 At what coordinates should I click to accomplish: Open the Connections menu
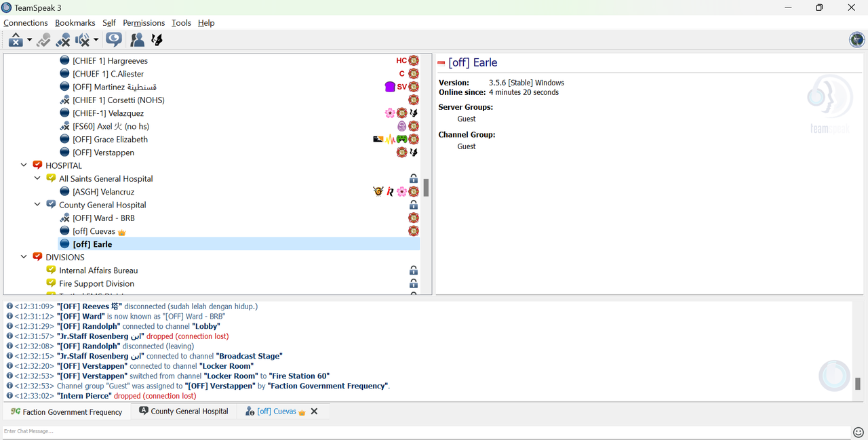point(26,22)
